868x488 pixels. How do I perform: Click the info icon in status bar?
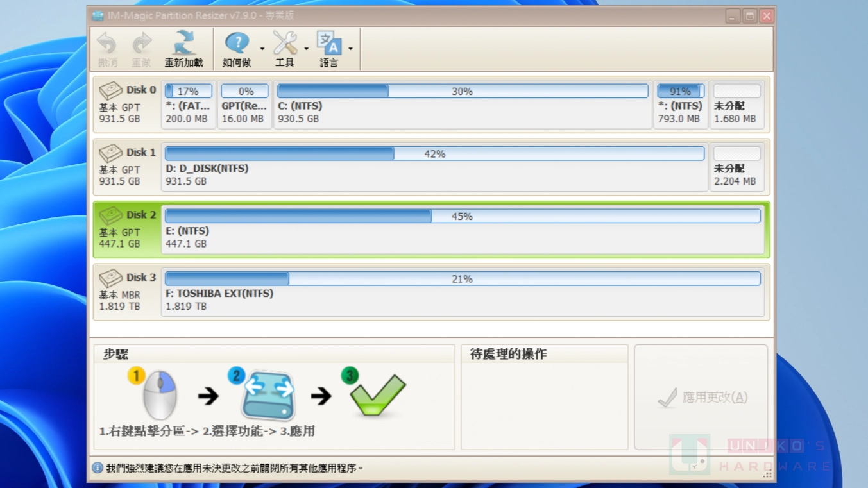[98, 468]
